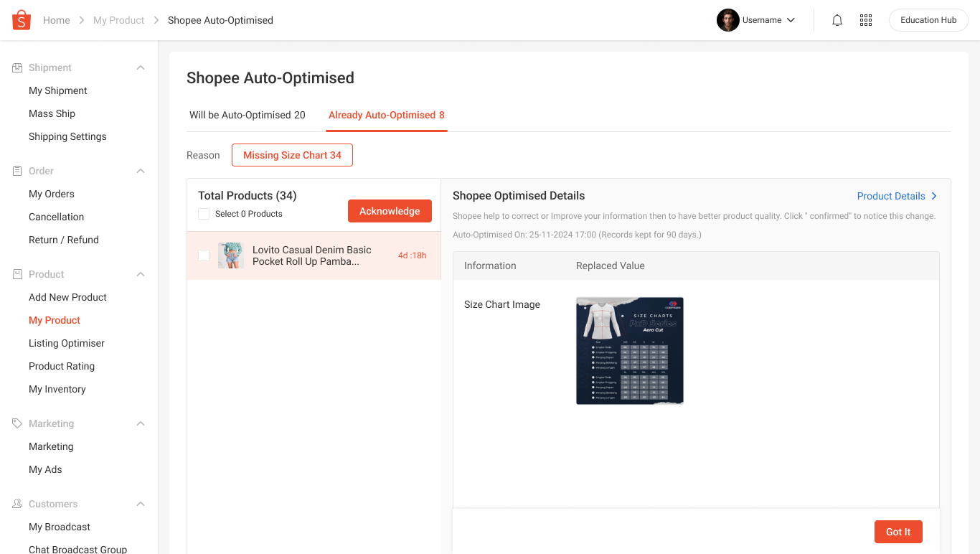The height and width of the screenshot is (554, 980).
Task: Open the apps grid menu
Action: click(x=866, y=20)
